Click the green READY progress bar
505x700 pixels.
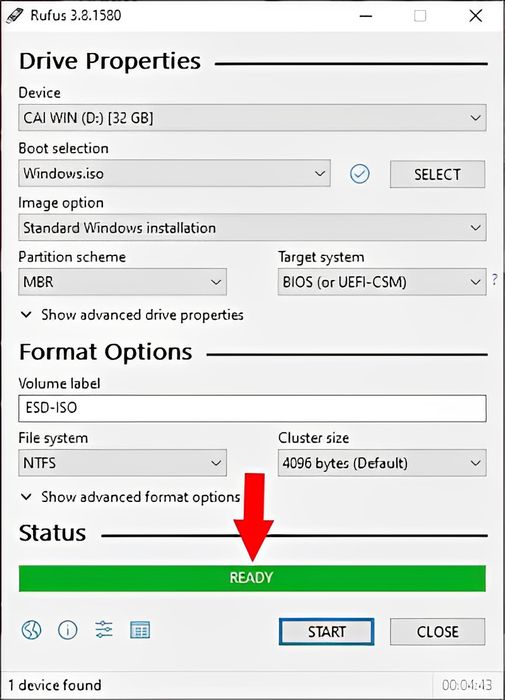[252, 579]
